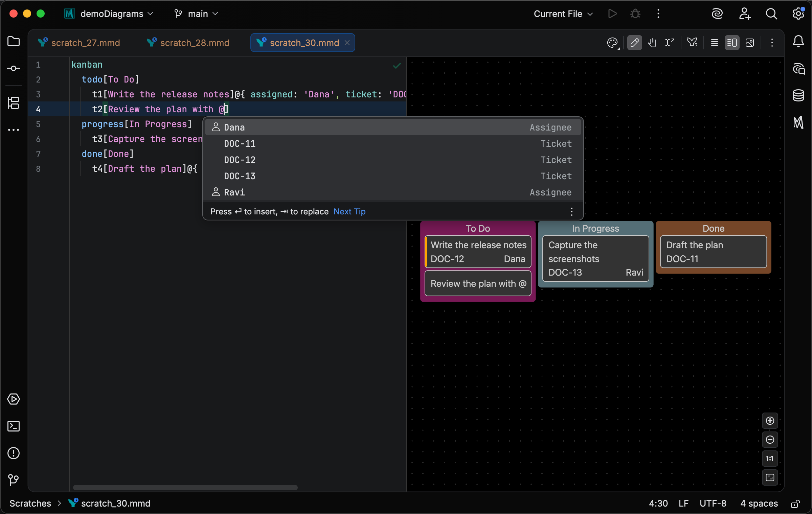The image size is (812, 514).
Task: Fit diagram to preview window
Action: click(770, 477)
